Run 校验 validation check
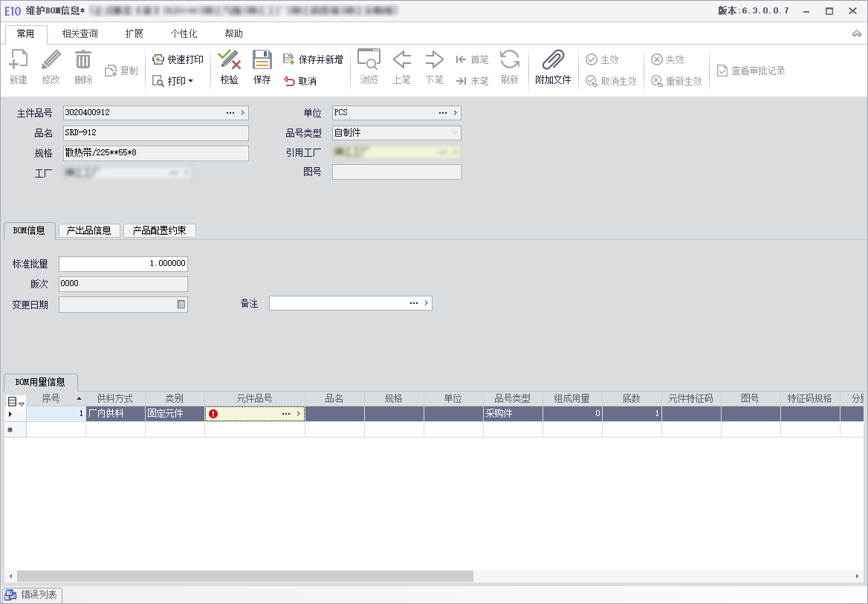Viewport: 868px width, 604px height. pos(229,66)
